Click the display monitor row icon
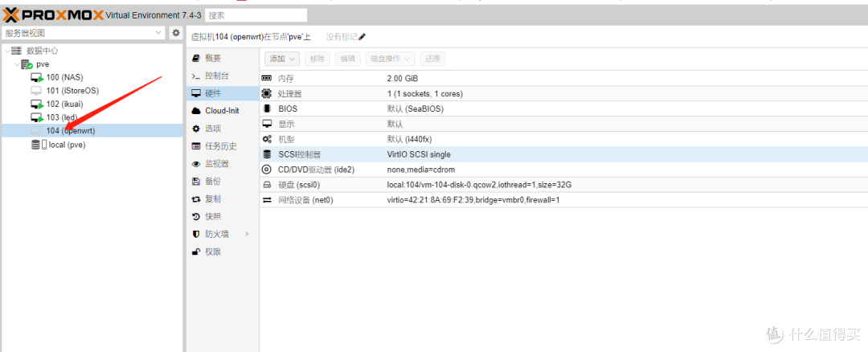The image size is (868, 352). point(267,124)
